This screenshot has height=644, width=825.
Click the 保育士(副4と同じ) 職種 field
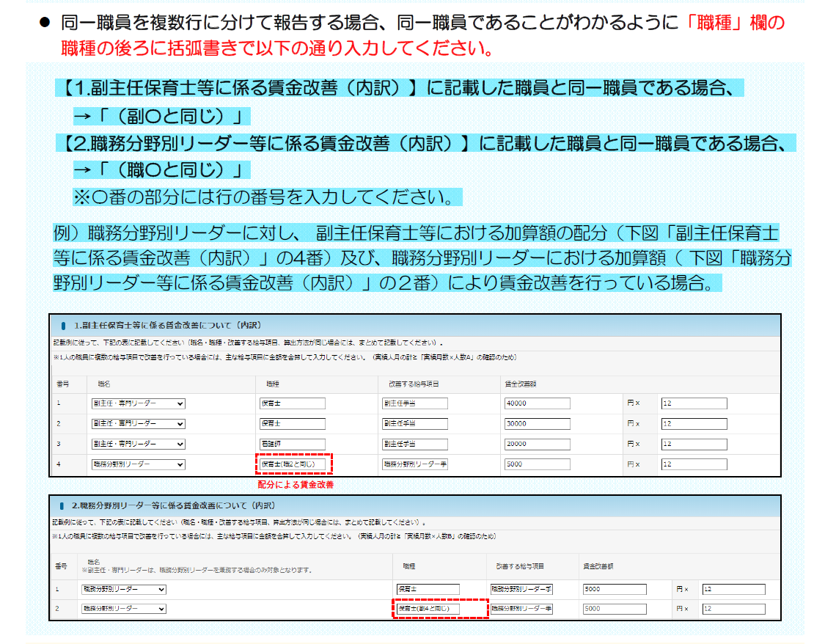tap(428, 609)
